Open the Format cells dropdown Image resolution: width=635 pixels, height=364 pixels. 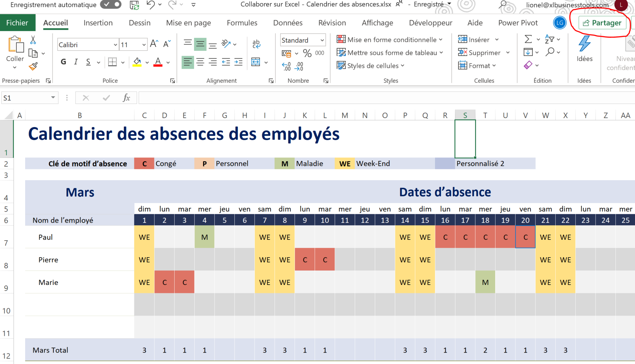(477, 65)
